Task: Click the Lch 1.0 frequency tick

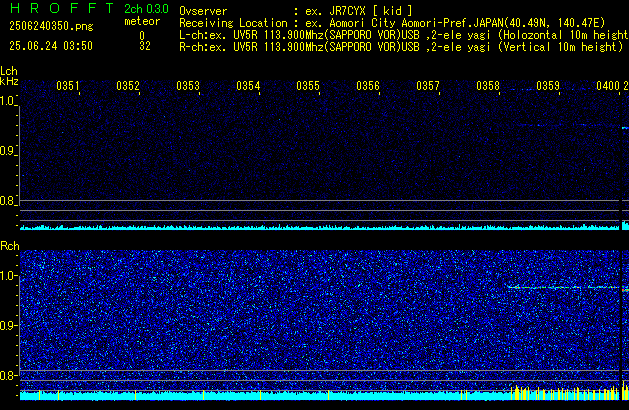Action: tap(8, 101)
